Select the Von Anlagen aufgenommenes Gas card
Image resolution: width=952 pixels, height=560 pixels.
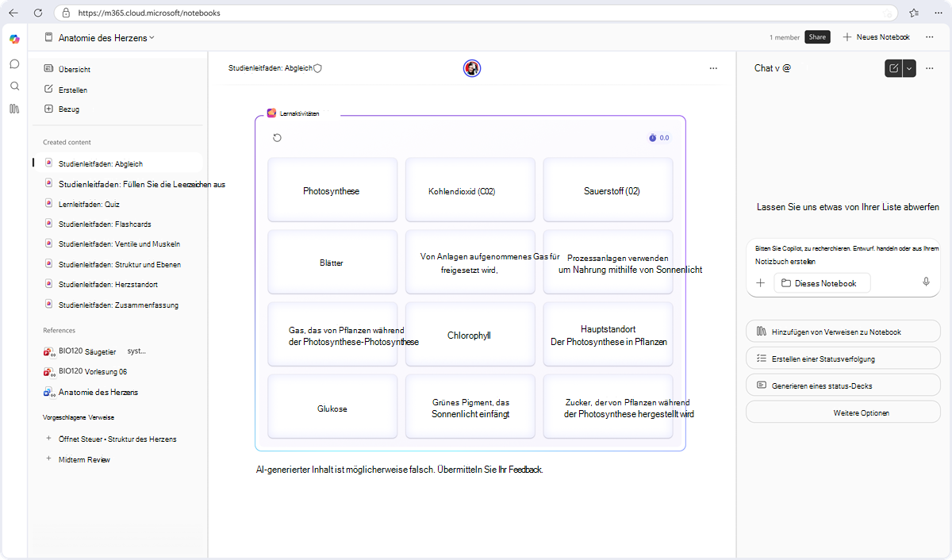point(470,263)
